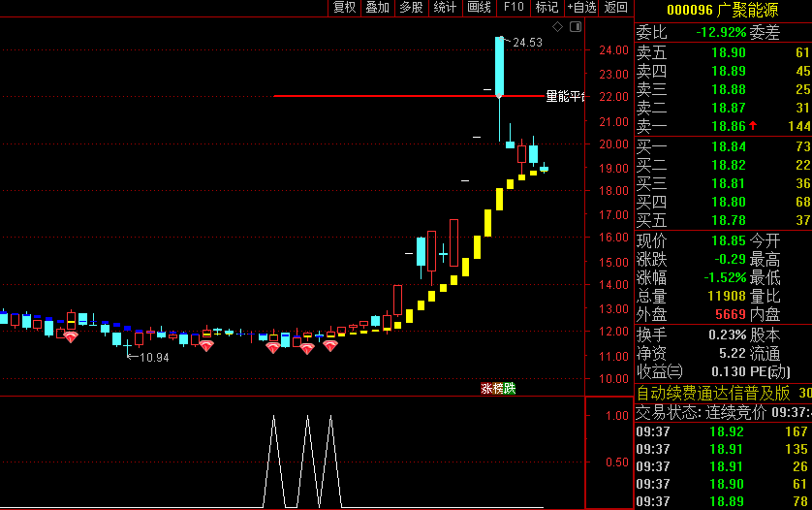The image size is (812, 510).
Task: Click the 总量 value 11908
Action: [727, 296]
